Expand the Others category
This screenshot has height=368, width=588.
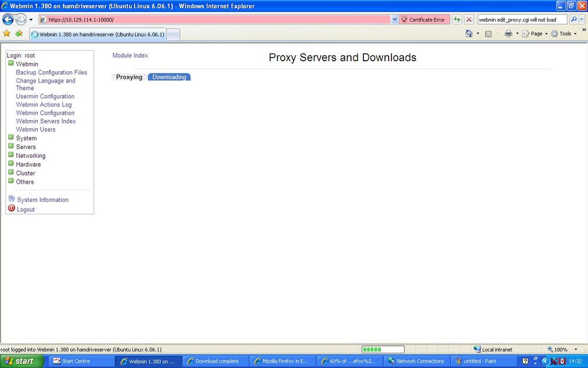pyautogui.click(x=11, y=181)
